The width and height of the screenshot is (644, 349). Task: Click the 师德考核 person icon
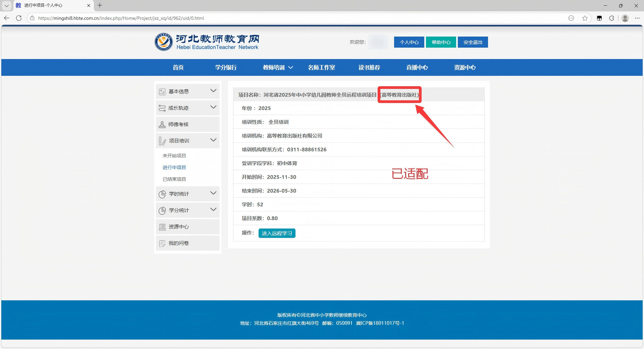pos(162,124)
